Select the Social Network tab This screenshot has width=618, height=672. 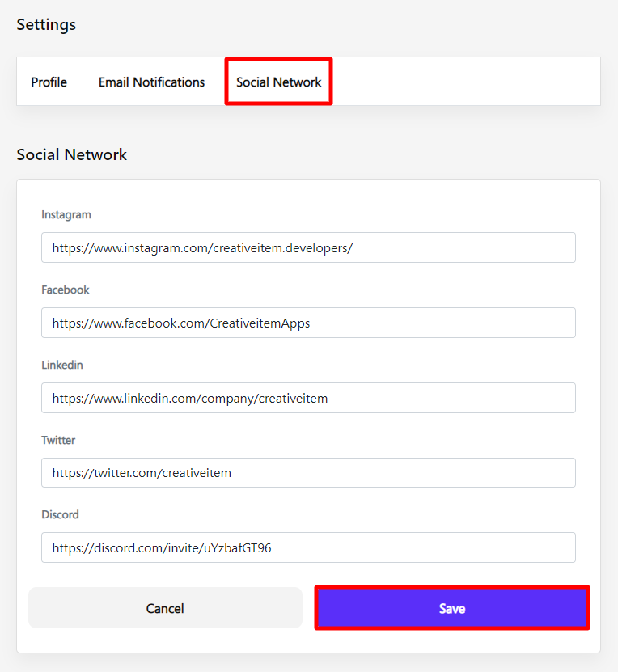point(278,82)
